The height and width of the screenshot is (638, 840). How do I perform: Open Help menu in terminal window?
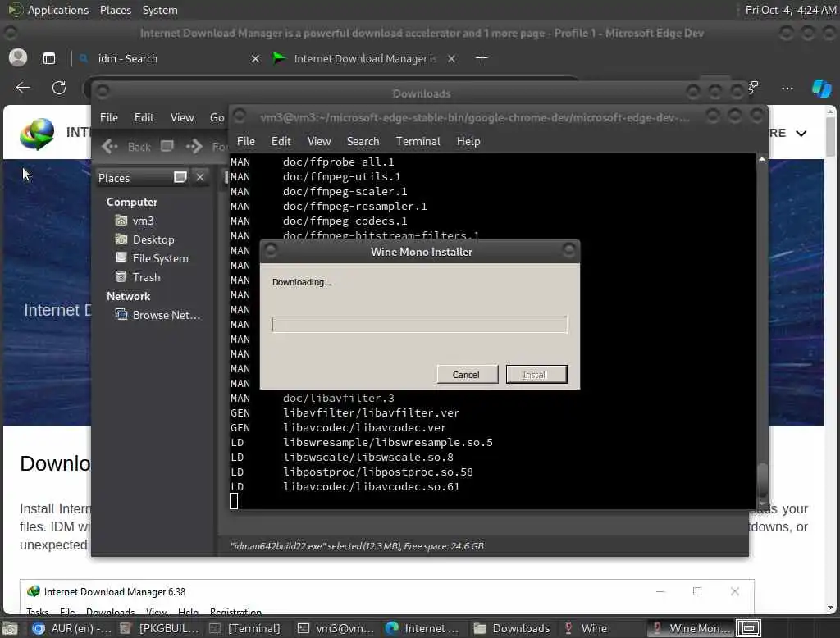468,141
